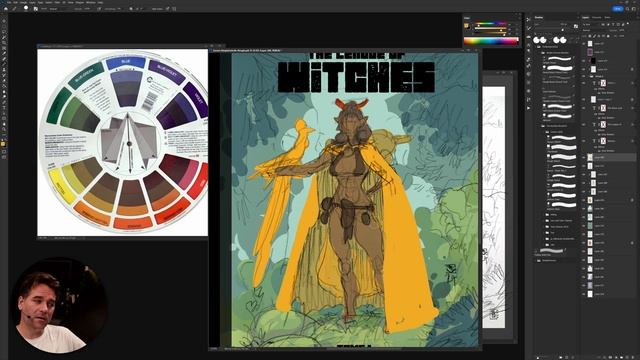Click link layers icon in Layers footer
The height and width of the screenshot is (360, 640).
pos(599,358)
